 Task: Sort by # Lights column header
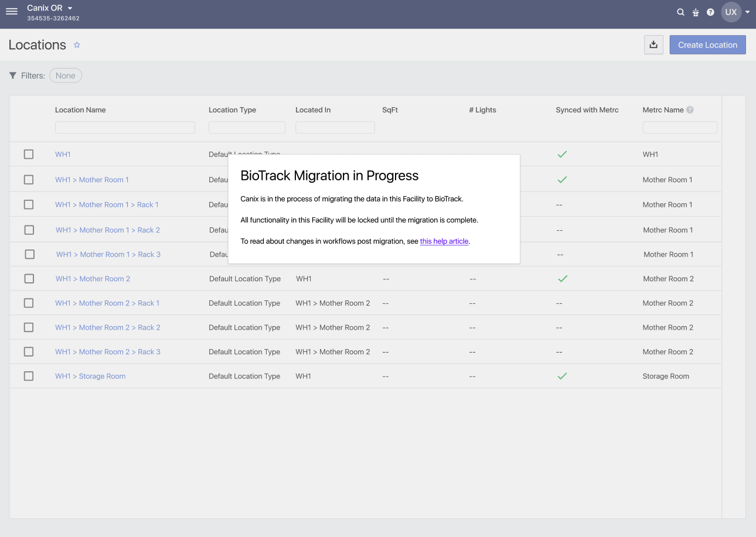(x=482, y=110)
